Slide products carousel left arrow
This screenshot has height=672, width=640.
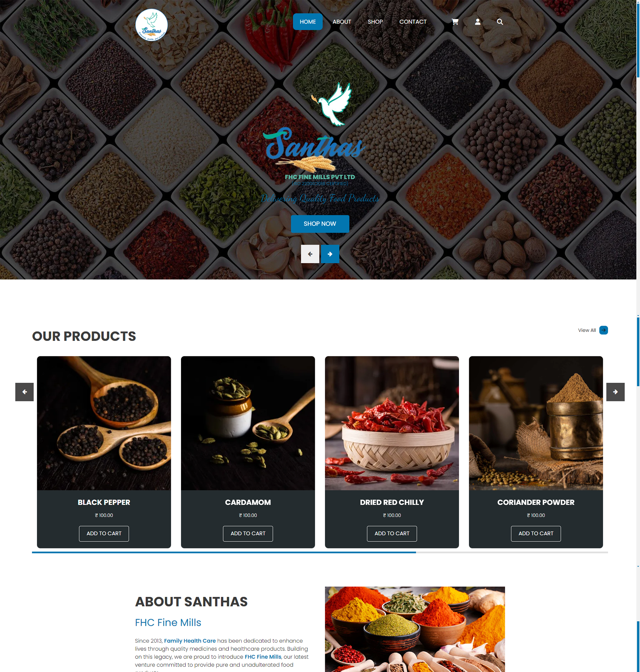click(x=25, y=392)
